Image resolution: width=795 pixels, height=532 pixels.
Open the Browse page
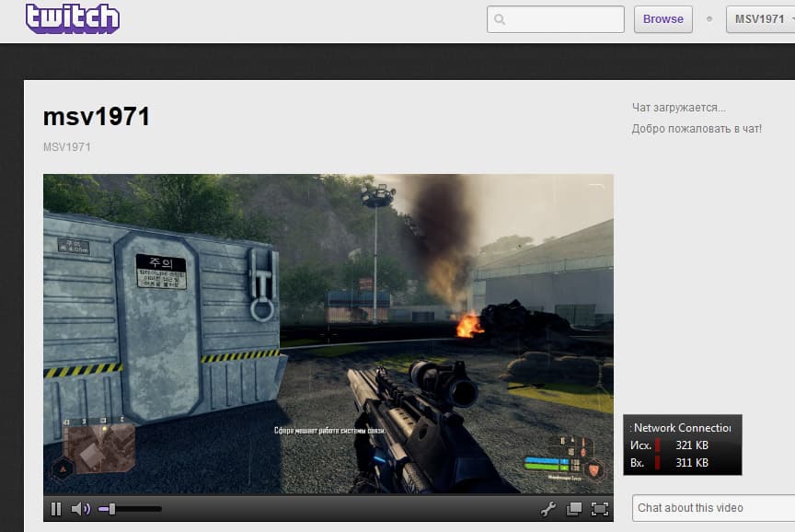coord(662,19)
